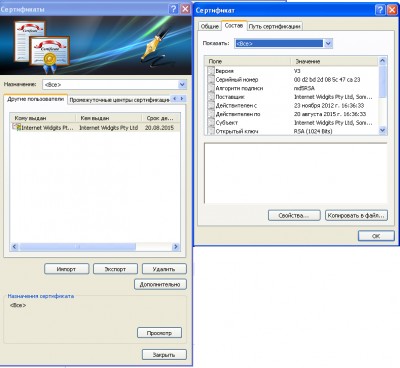
Task: Click the Импорт button
Action: point(66,269)
